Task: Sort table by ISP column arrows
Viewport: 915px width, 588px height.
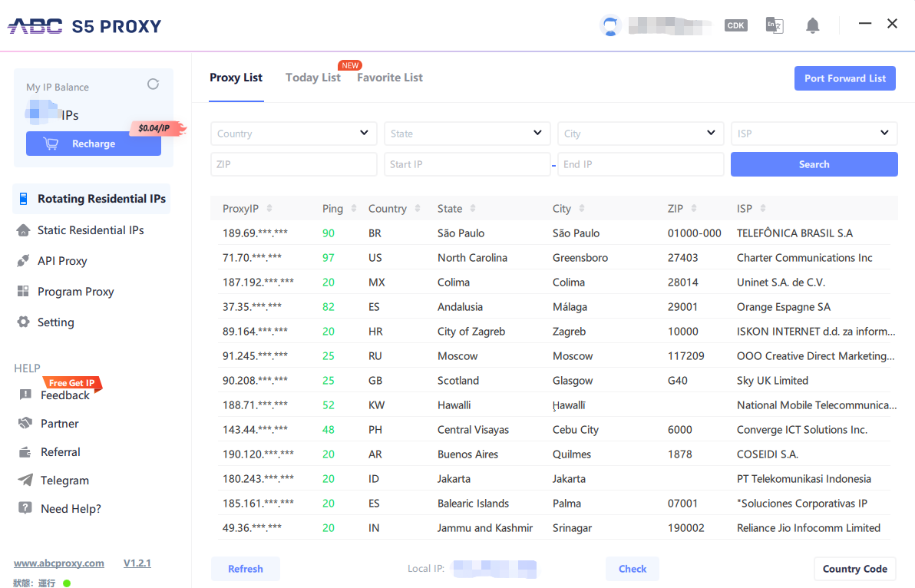Action: point(763,208)
